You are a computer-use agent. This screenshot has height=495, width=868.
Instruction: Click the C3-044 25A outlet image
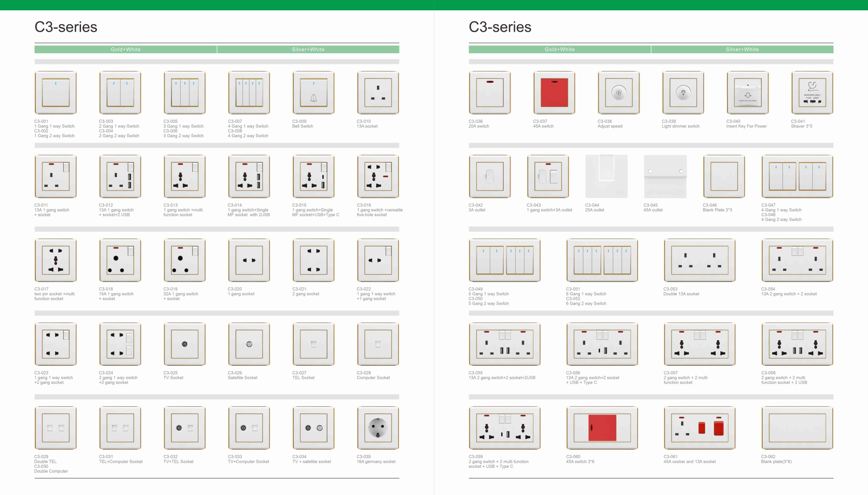[x=606, y=176]
